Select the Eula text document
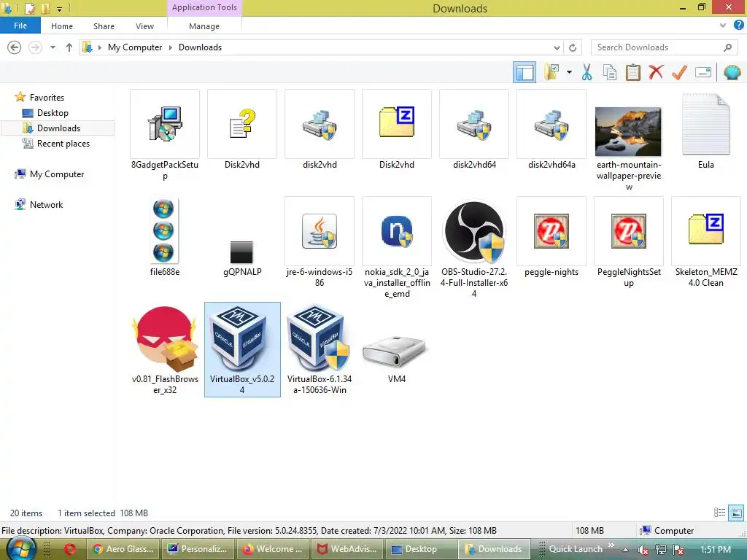Viewport: 747px width, 560px height. 705,124
